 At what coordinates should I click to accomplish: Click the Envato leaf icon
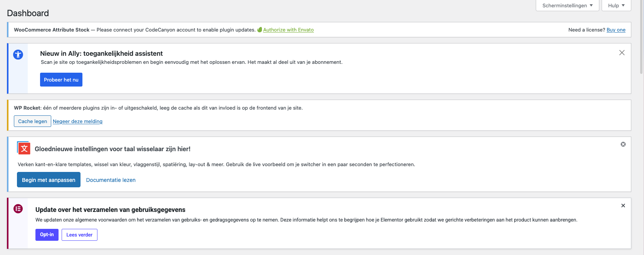(260, 30)
